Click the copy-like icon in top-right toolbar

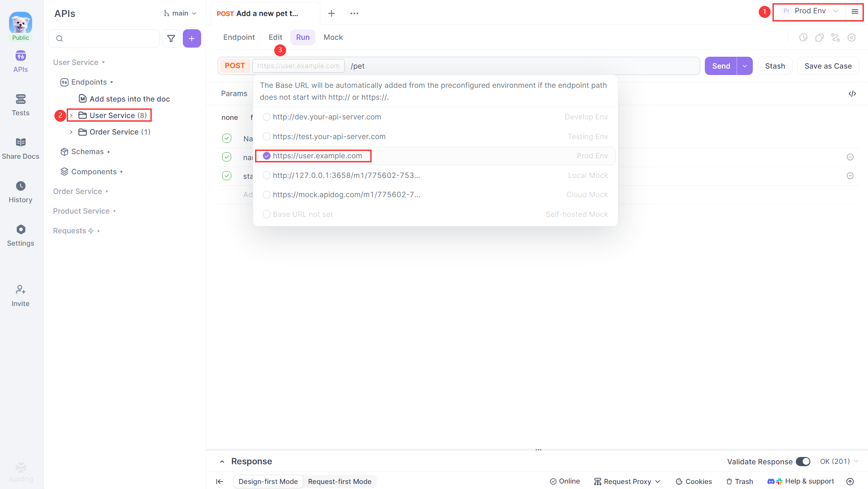[820, 38]
